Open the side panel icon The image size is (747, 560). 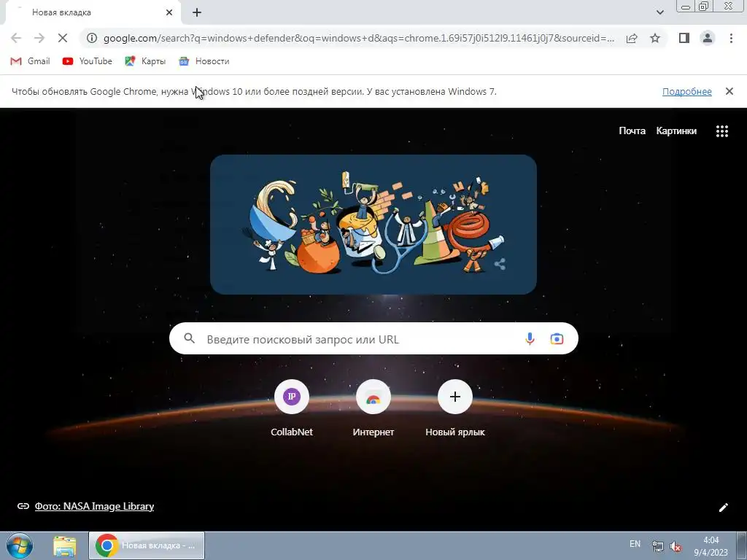point(684,38)
